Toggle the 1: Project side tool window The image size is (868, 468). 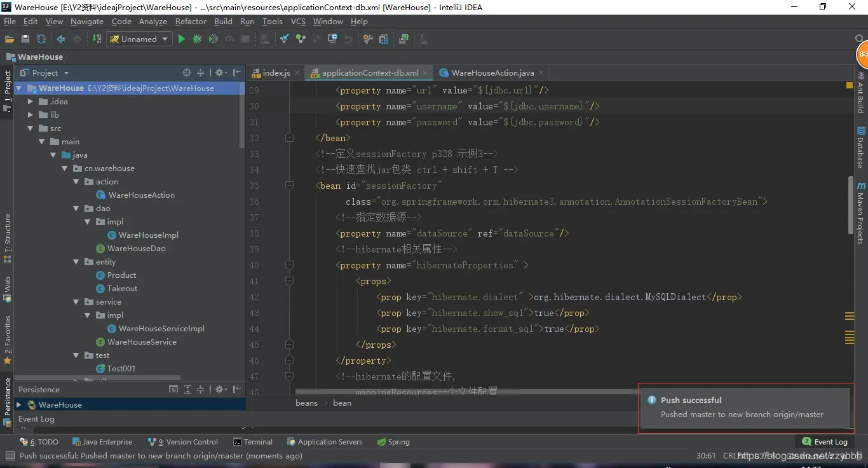(x=7, y=91)
